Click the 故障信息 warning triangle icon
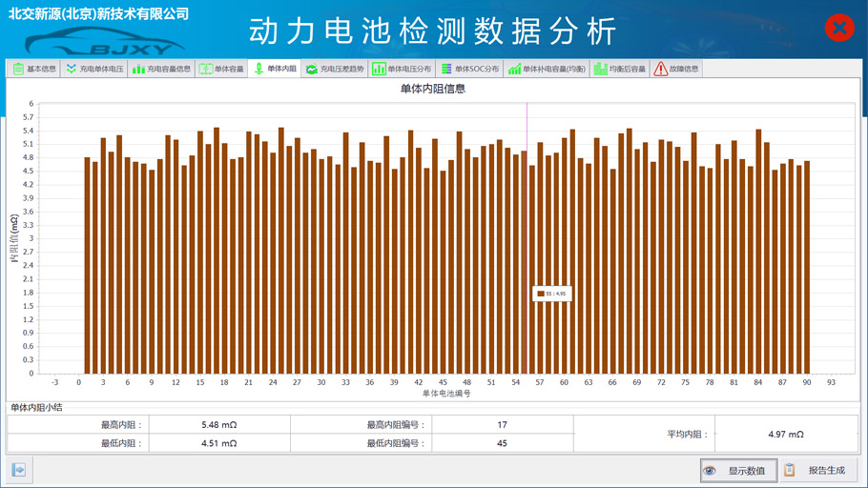The height and width of the screenshot is (488, 868). coord(660,69)
